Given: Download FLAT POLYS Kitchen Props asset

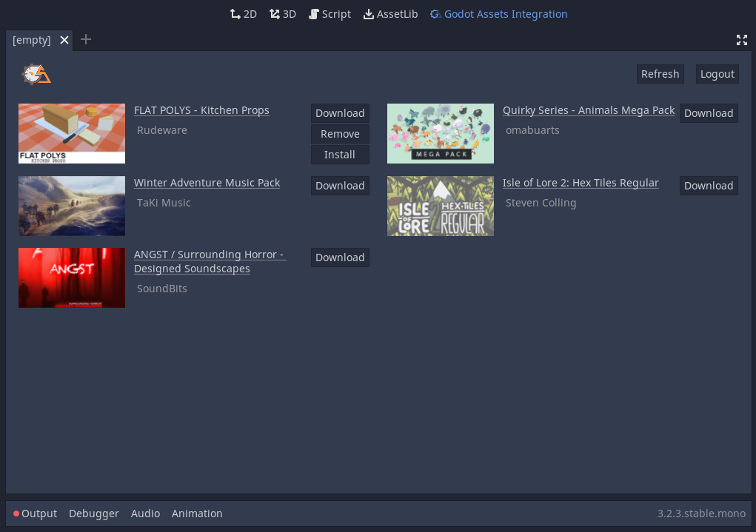Looking at the screenshot, I should pyautogui.click(x=340, y=113).
